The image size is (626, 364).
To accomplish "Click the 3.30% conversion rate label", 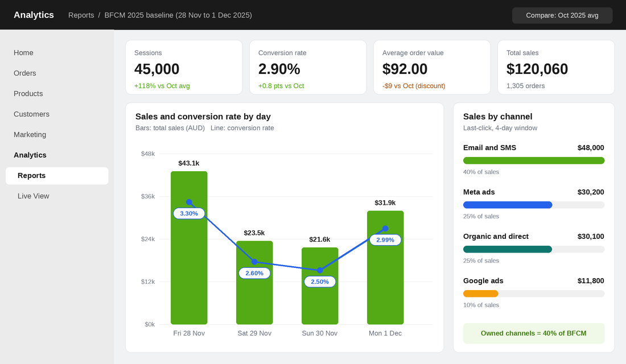I will point(189,213).
